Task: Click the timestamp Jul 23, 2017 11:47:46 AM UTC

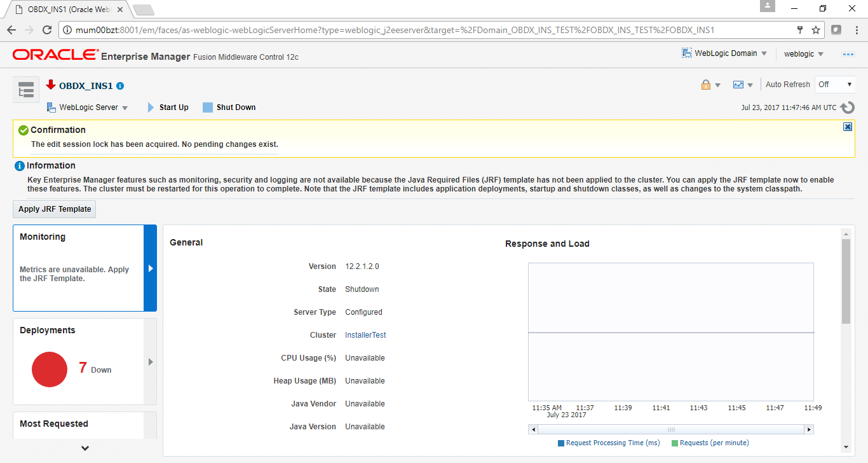Action: 789,107
